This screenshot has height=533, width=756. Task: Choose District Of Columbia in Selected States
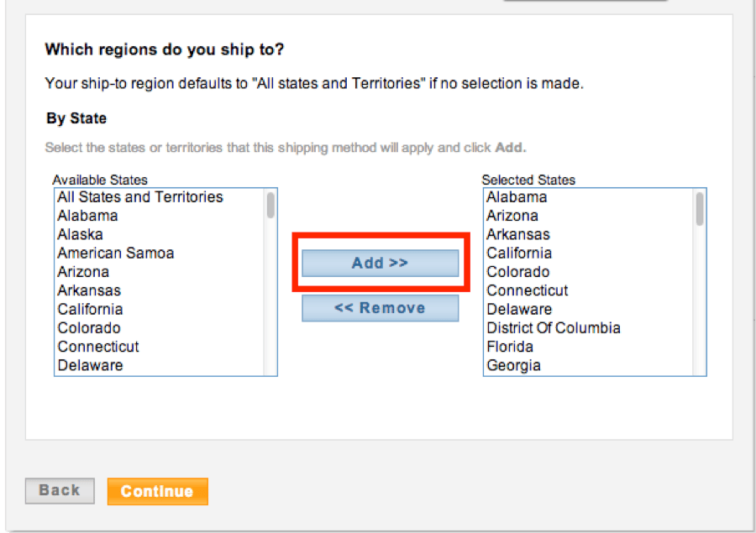pos(554,328)
